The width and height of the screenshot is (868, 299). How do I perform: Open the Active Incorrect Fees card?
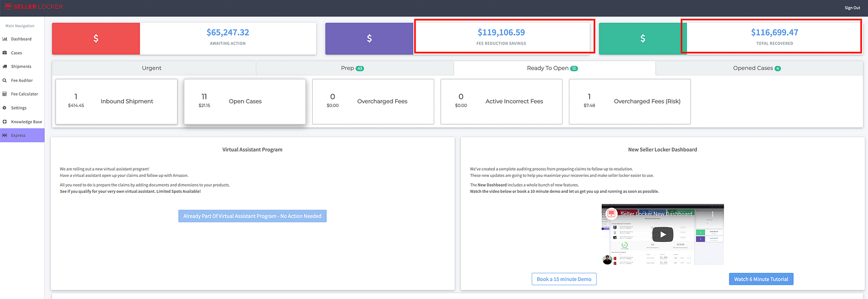pos(502,101)
